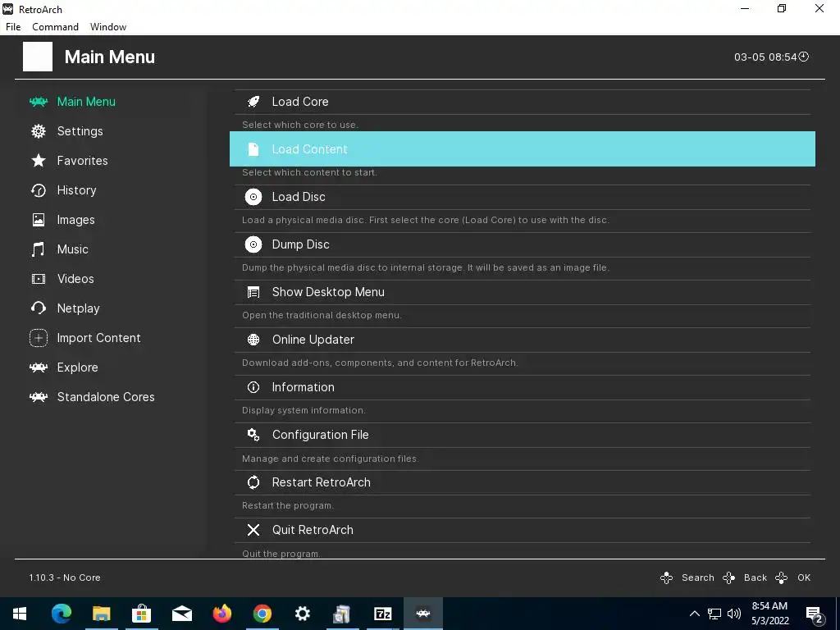Choose Quit RetroArch entry

523,530
